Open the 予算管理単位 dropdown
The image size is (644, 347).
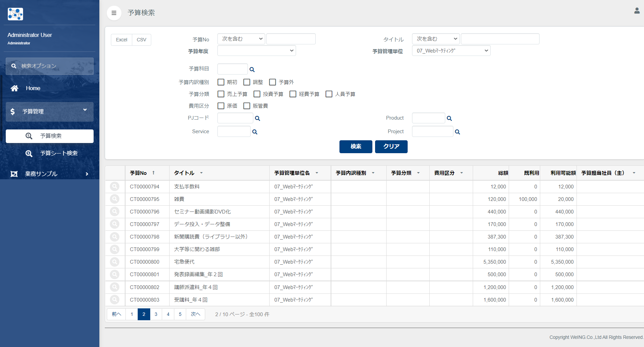click(451, 51)
